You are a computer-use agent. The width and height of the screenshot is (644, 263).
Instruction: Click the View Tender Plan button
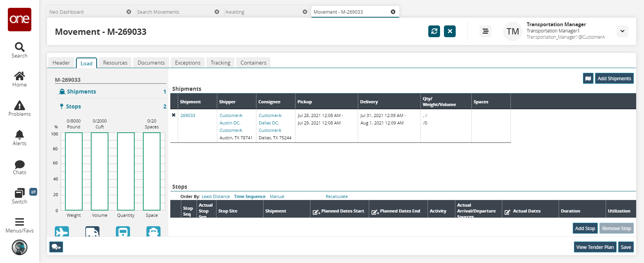point(595,247)
